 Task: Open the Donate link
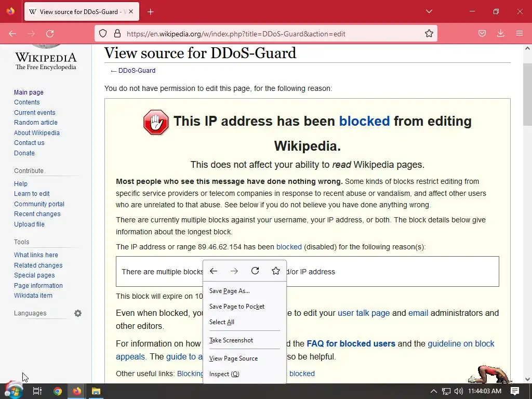(x=24, y=153)
